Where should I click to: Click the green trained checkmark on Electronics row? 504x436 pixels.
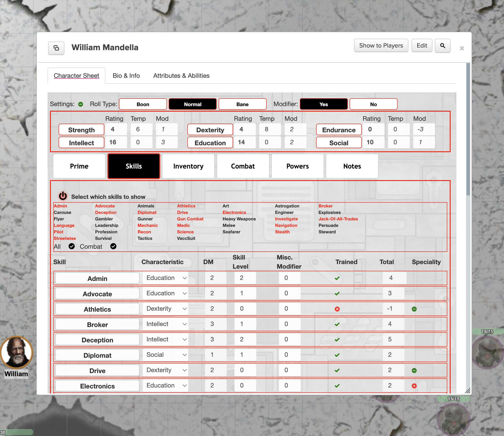(337, 386)
